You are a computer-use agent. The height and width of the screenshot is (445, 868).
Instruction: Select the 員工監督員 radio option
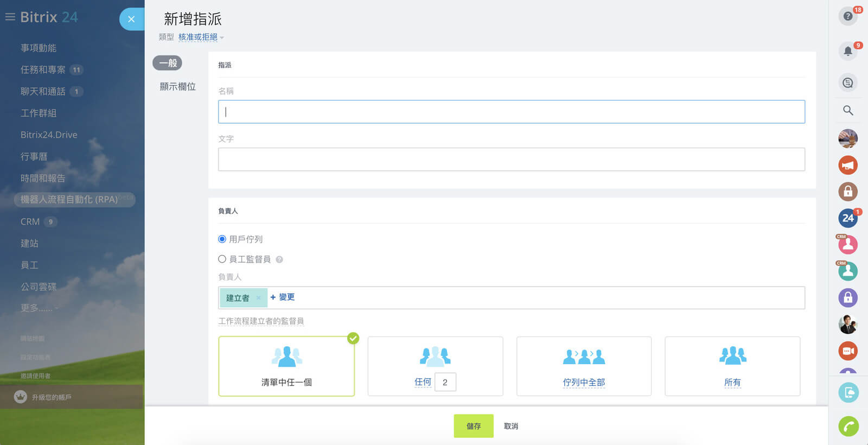[x=222, y=259]
